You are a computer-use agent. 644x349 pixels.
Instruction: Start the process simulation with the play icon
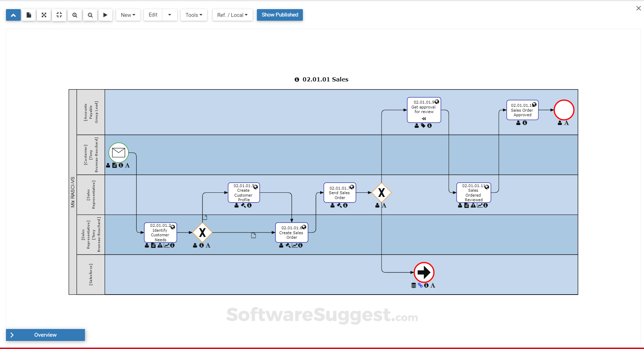tap(105, 15)
